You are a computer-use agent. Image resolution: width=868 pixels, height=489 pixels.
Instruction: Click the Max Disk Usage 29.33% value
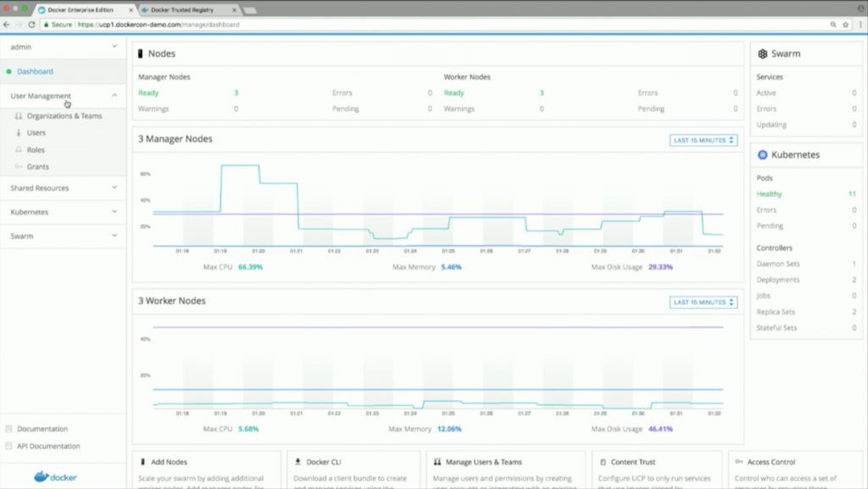tap(660, 267)
